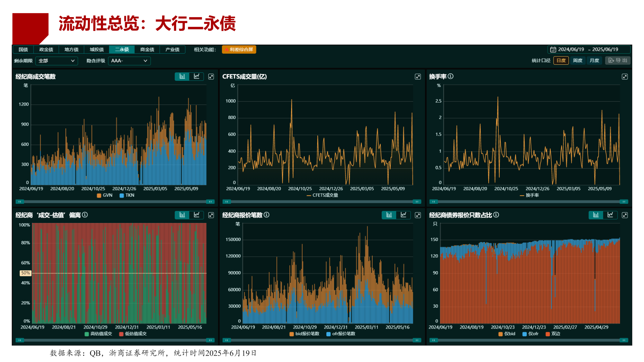644x362 pixels.
Task: Click the 导出 export button
Action: (618, 61)
